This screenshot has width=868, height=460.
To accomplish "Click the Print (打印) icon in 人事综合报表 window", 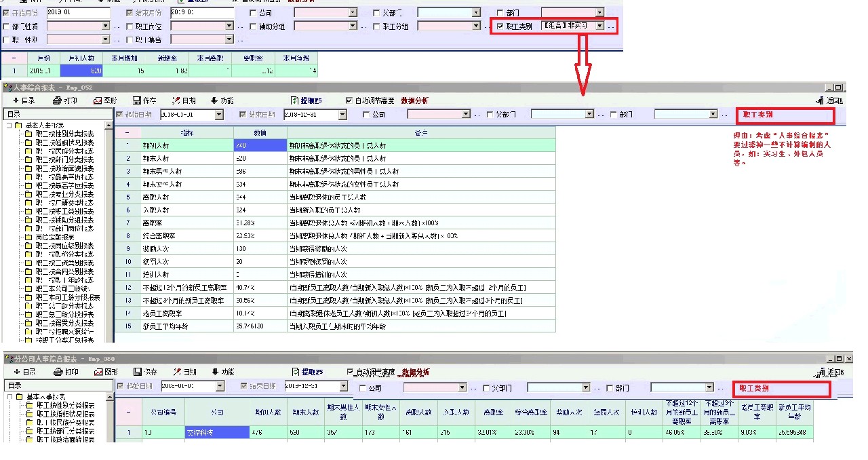I will coord(65,100).
